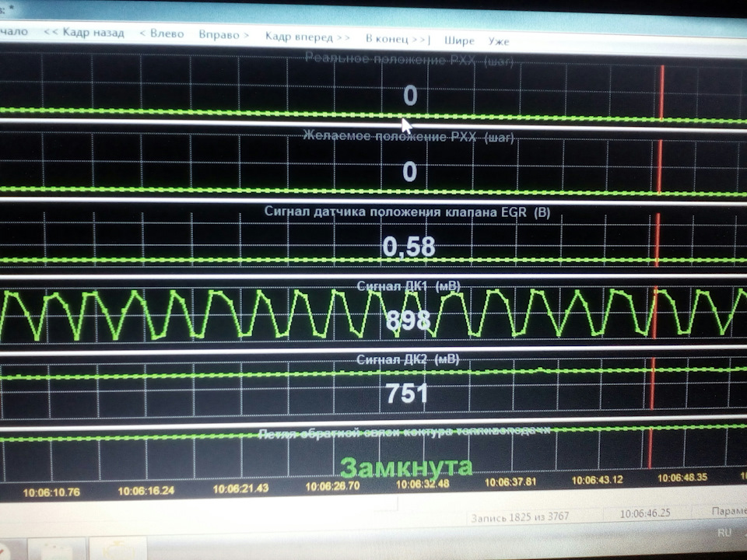Click timestamp 10:06:21.43 on time axis
The width and height of the screenshot is (747, 560).
pyautogui.click(x=240, y=488)
